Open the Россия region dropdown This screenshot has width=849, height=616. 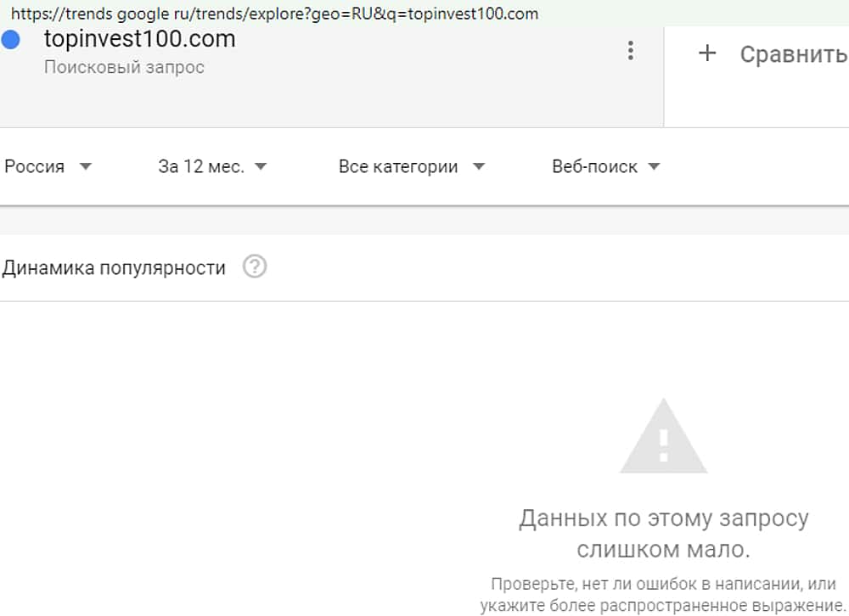[48, 166]
